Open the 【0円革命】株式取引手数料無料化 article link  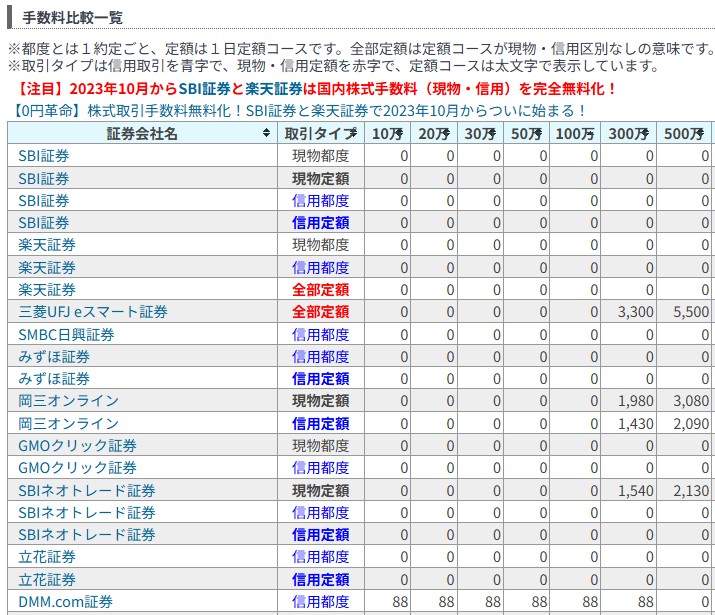300,111
